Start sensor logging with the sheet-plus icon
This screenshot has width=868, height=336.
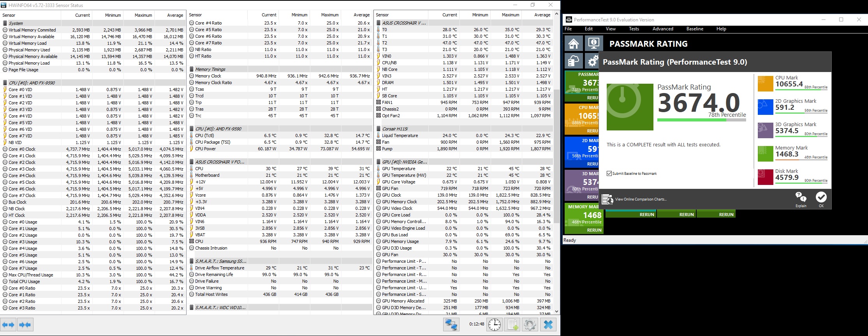coord(512,324)
